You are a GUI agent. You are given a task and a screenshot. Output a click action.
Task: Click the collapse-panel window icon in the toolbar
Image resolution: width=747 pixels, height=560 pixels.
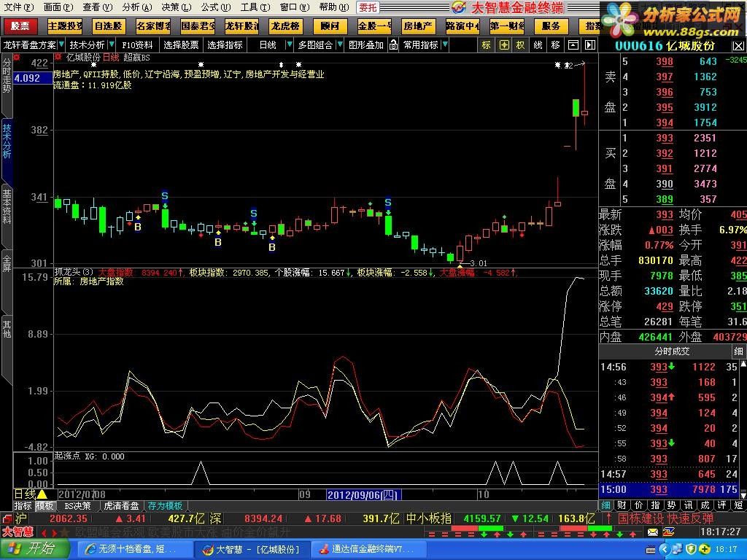pos(573,44)
